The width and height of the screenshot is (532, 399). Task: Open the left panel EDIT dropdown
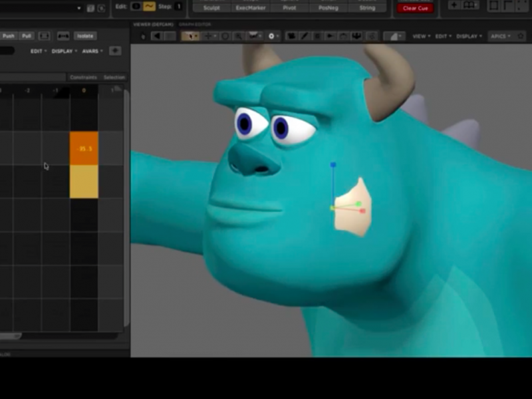click(x=39, y=51)
